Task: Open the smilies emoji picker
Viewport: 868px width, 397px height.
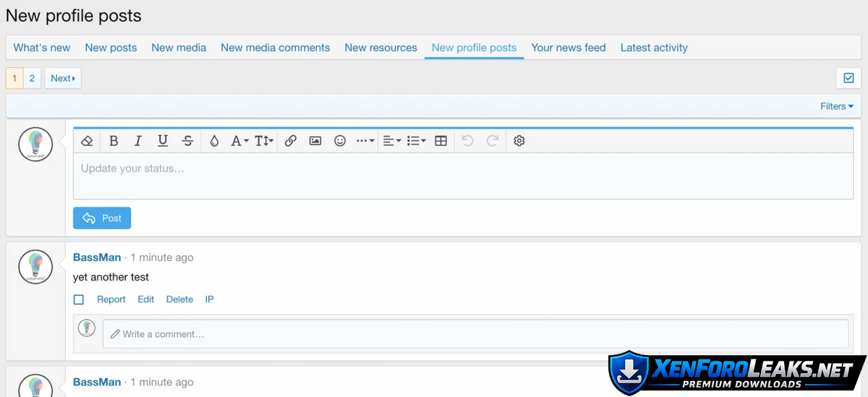Action: coord(340,141)
